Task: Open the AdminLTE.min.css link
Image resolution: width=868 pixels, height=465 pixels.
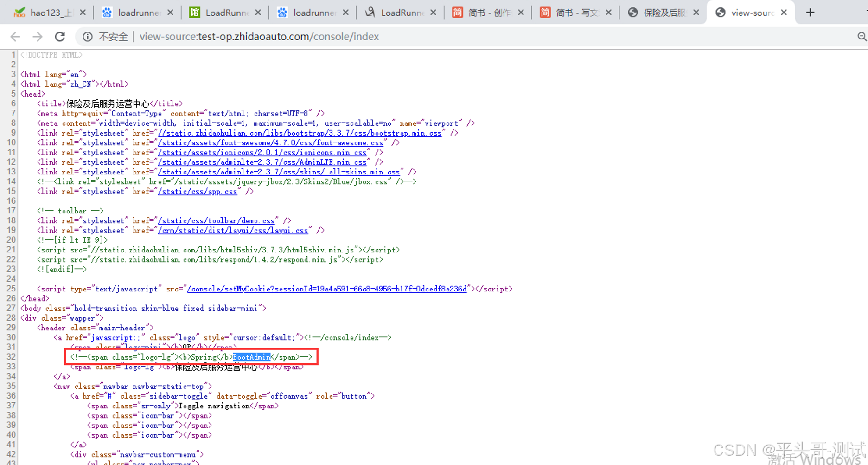Action: 262,162
